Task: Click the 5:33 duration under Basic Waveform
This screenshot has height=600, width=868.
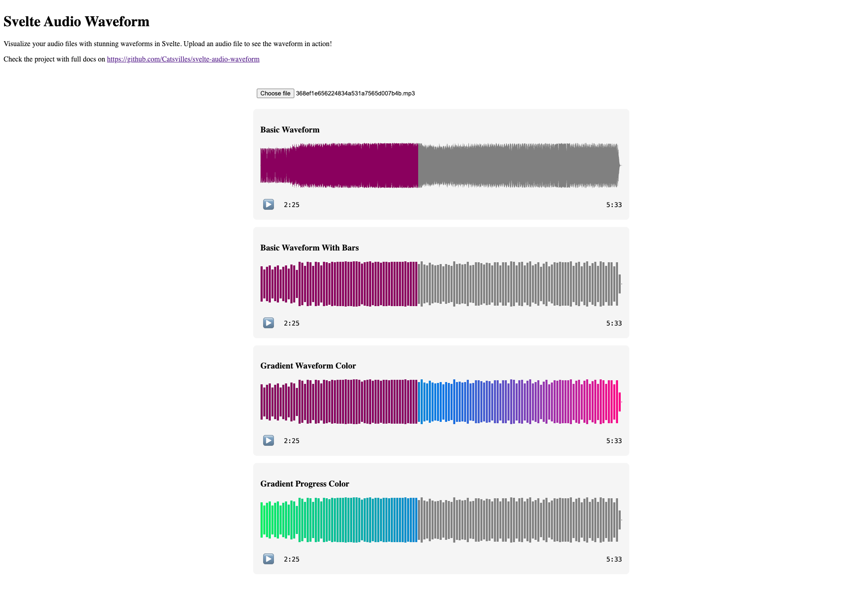Action: (x=613, y=205)
